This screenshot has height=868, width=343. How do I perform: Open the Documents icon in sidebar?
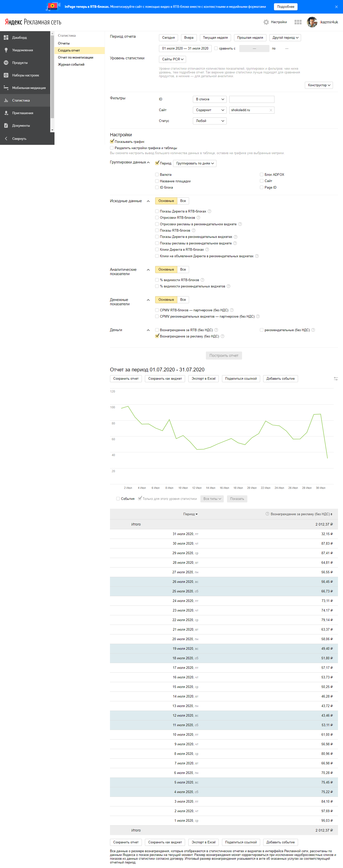coord(6,126)
